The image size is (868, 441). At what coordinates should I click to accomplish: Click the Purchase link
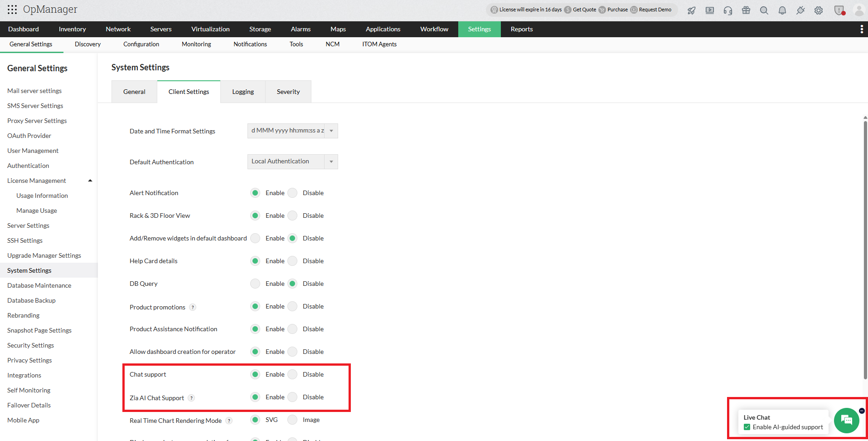617,10
